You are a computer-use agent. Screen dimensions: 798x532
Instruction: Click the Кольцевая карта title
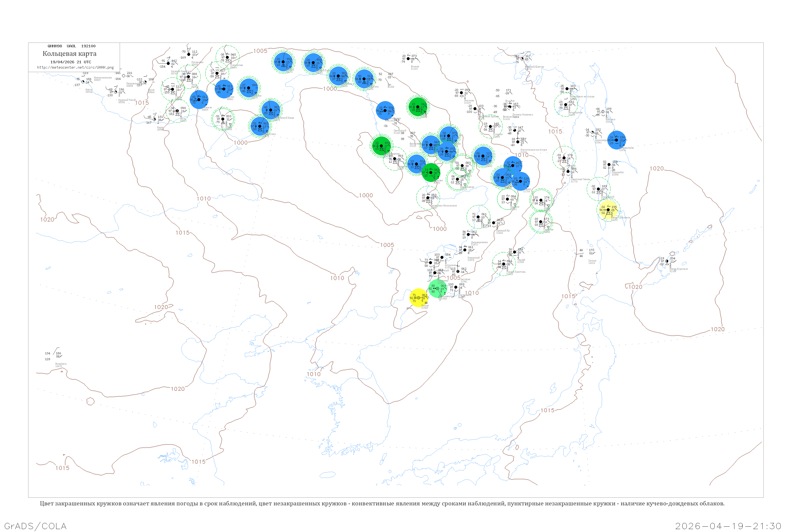(x=69, y=54)
